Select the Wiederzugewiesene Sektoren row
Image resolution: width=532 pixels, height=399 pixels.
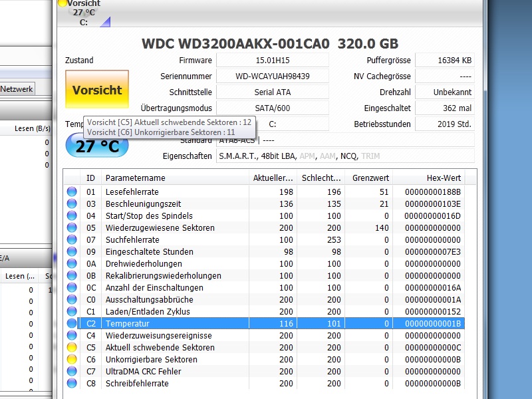tap(265, 227)
